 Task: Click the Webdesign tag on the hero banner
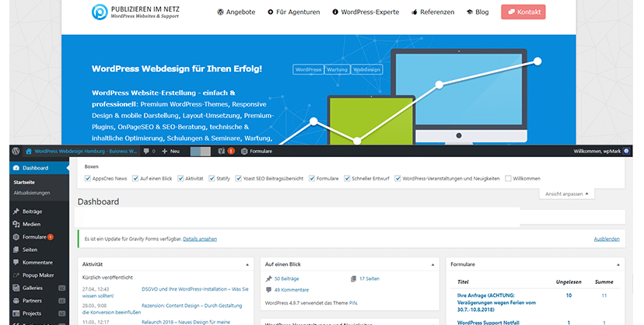tap(367, 69)
